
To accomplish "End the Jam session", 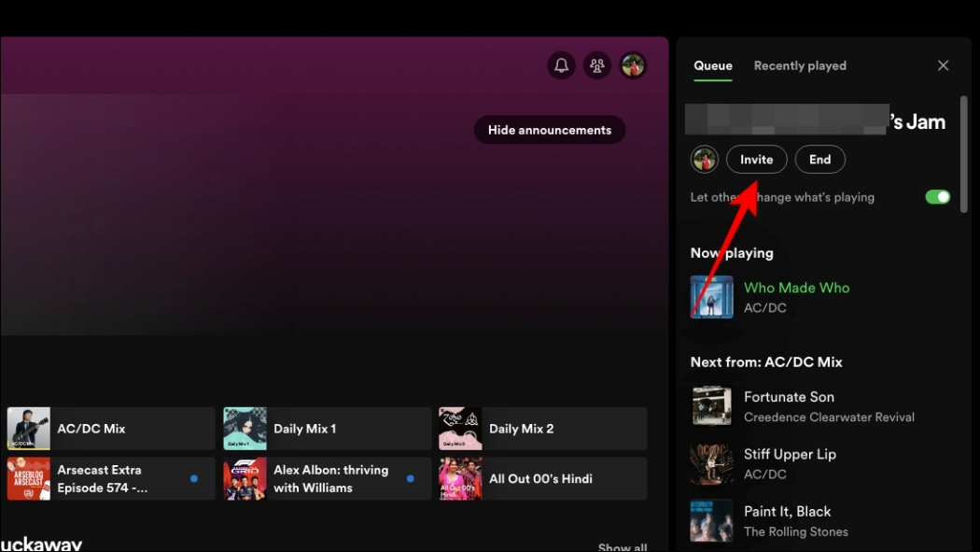I will pyautogui.click(x=819, y=159).
